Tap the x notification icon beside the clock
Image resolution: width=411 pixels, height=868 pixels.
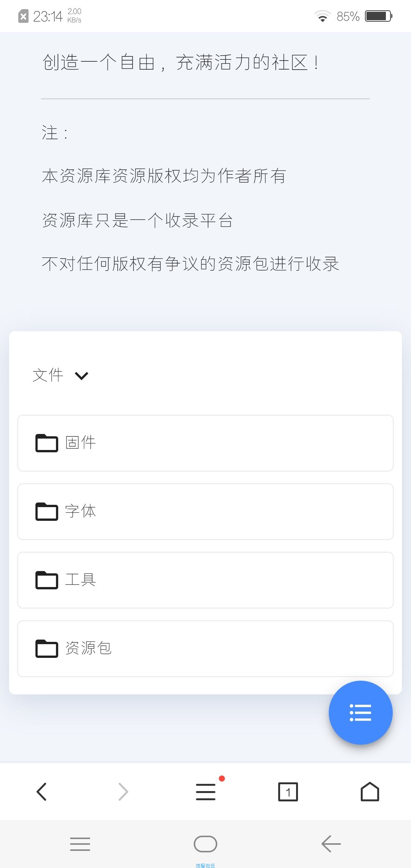23,16
